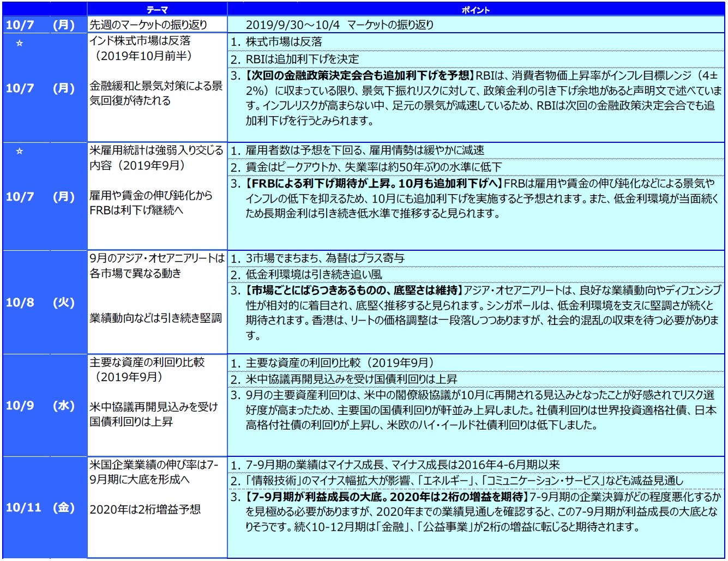Click point 株式市場は反落

(x=284, y=42)
